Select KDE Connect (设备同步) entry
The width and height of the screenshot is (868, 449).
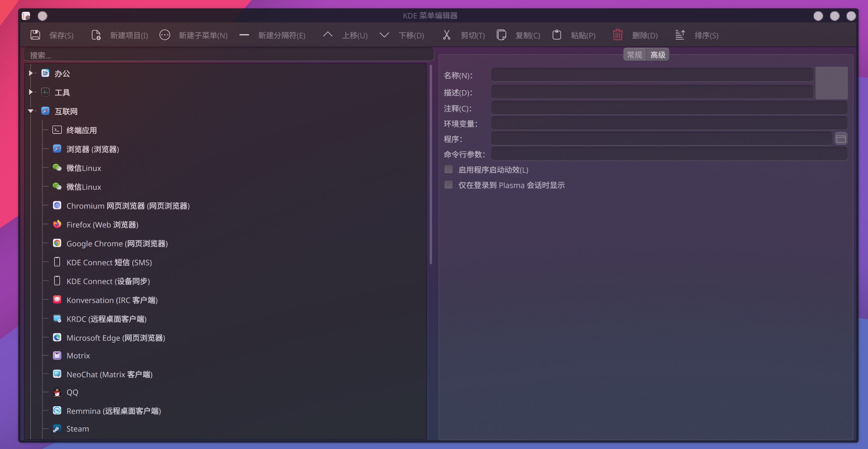click(x=108, y=281)
